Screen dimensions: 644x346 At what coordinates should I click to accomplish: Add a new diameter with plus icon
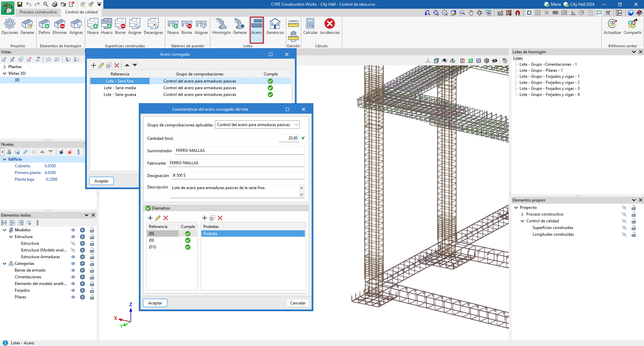(x=150, y=218)
